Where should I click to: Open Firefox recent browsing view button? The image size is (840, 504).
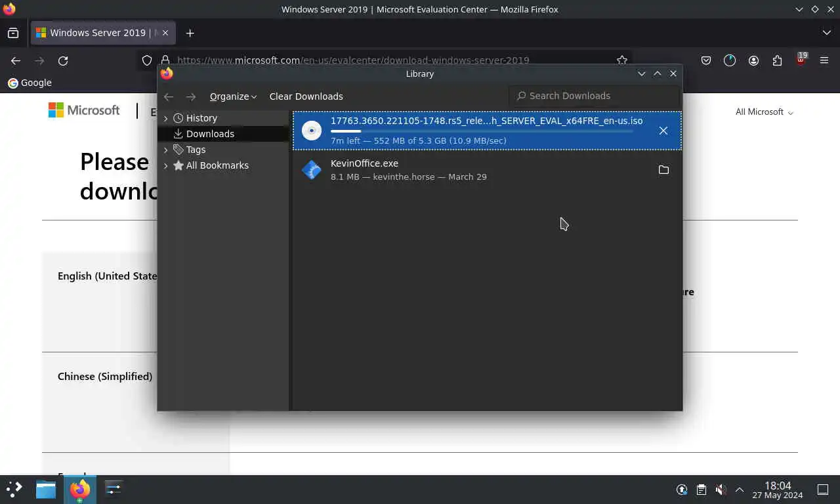click(x=13, y=33)
